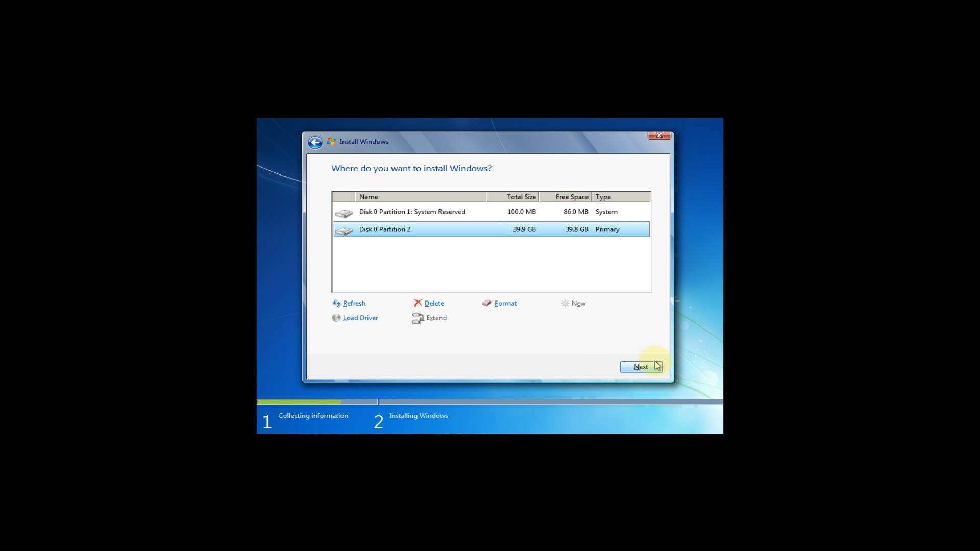This screenshot has width=980, height=551.
Task: Click the Windows flag icon in title bar
Action: [332, 142]
